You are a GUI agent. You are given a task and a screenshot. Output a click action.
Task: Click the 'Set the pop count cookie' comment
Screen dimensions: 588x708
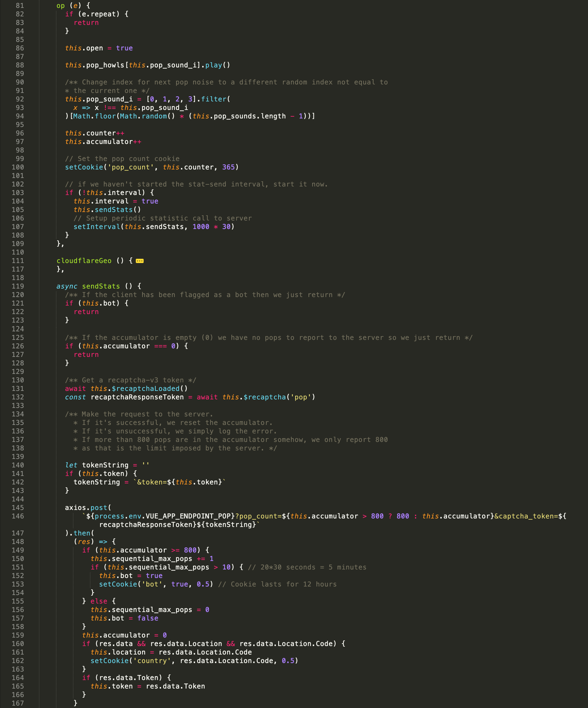click(x=122, y=159)
